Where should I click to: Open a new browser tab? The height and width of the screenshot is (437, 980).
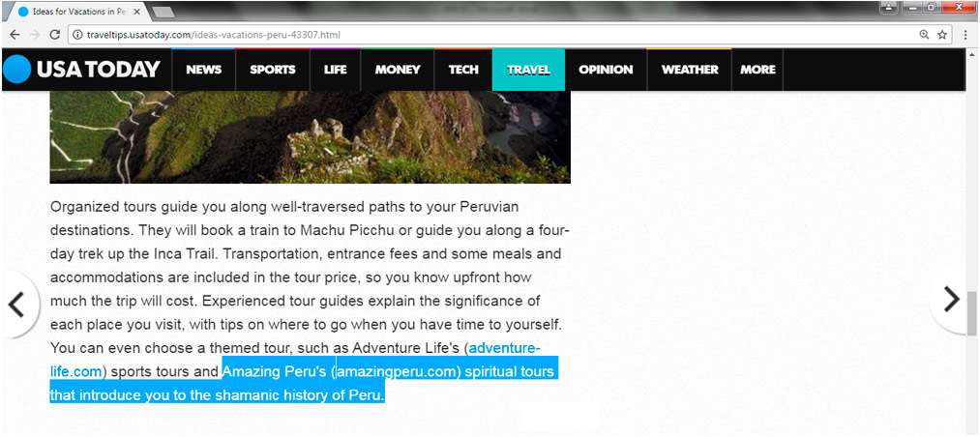pyautogui.click(x=163, y=12)
